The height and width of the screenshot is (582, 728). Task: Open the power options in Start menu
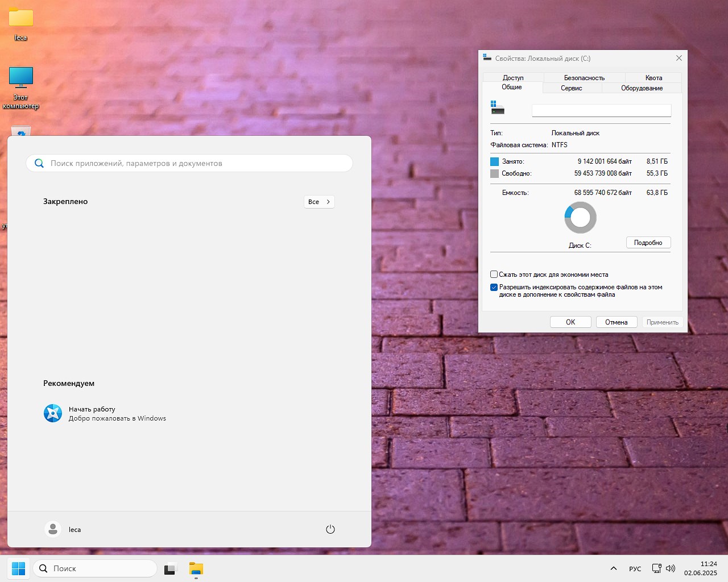pyautogui.click(x=330, y=529)
